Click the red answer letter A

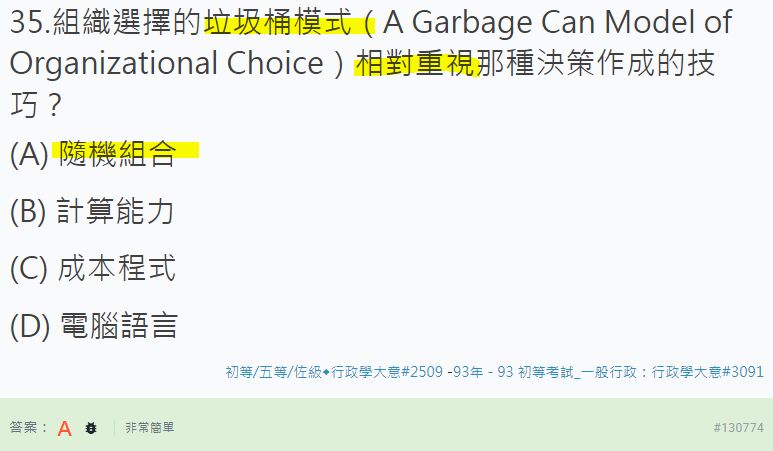(65, 428)
